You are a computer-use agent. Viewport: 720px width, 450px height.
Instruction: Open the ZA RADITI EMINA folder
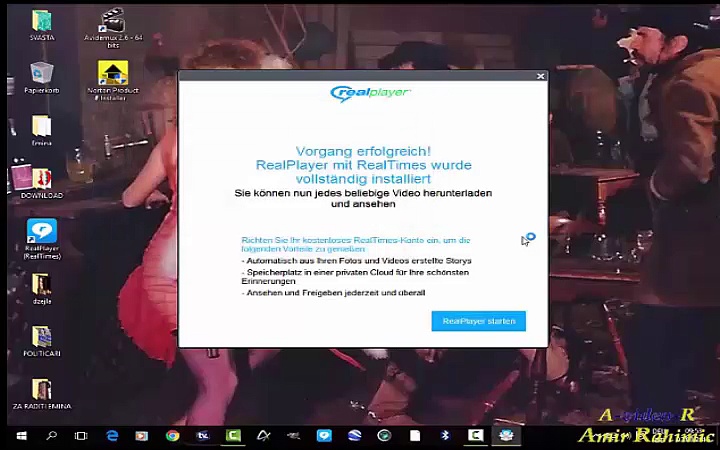pyautogui.click(x=42, y=390)
